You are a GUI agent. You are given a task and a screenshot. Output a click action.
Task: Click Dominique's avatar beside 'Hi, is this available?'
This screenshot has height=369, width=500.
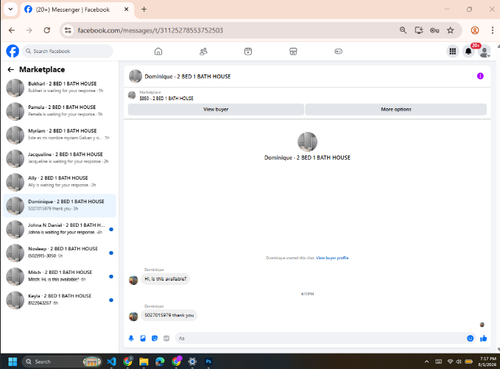[133, 280]
